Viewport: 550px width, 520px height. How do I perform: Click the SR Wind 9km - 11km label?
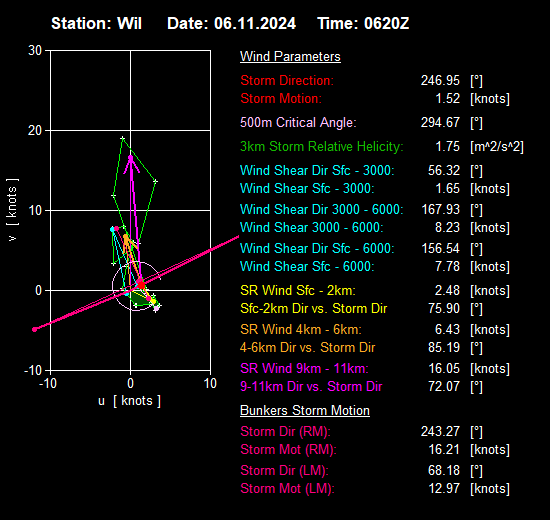[x=304, y=368]
